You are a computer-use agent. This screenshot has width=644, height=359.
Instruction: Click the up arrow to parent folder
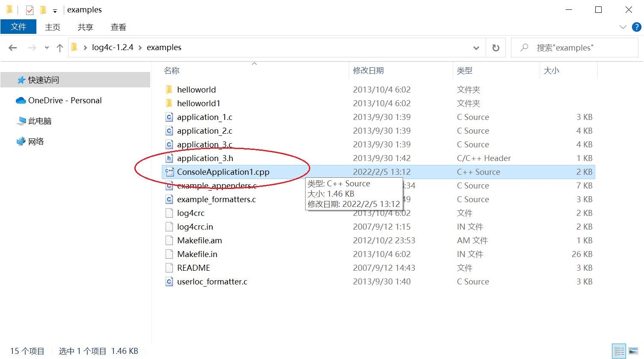pyautogui.click(x=59, y=48)
